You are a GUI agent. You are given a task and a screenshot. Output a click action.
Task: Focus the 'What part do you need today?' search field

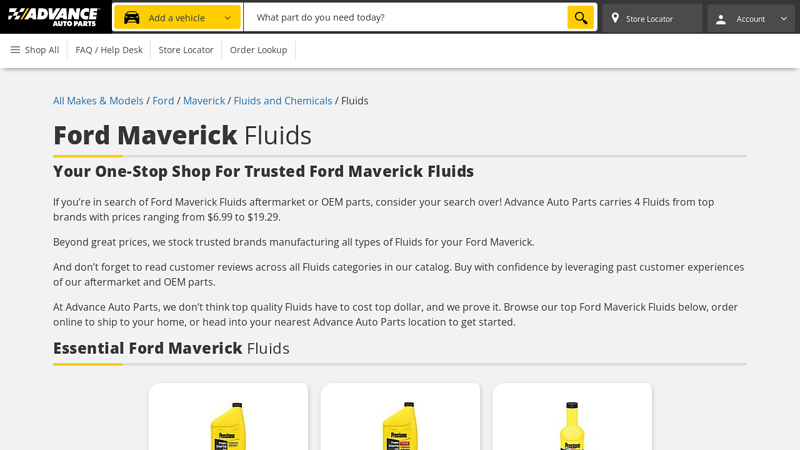click(405, 17)
